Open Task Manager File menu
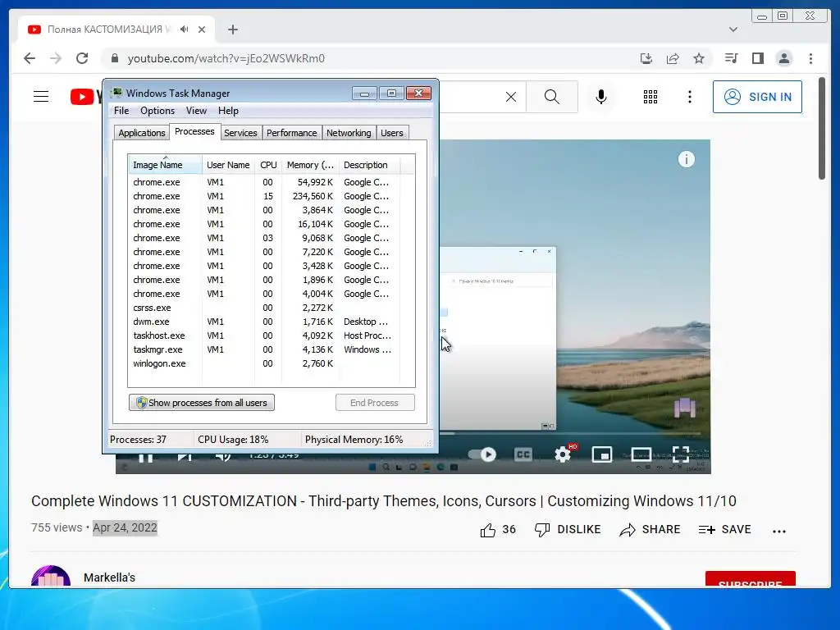The image size is (840, 630). coord(121,111)
